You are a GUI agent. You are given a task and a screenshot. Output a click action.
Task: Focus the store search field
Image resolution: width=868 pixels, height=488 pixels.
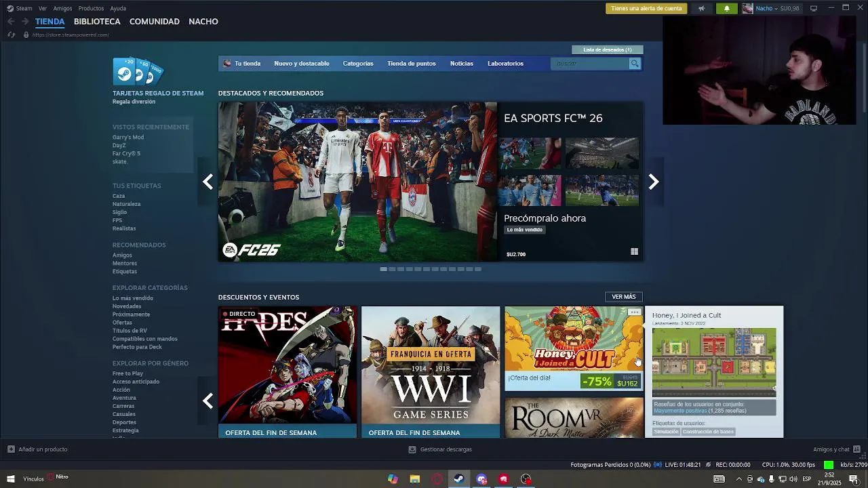[590, 64]
